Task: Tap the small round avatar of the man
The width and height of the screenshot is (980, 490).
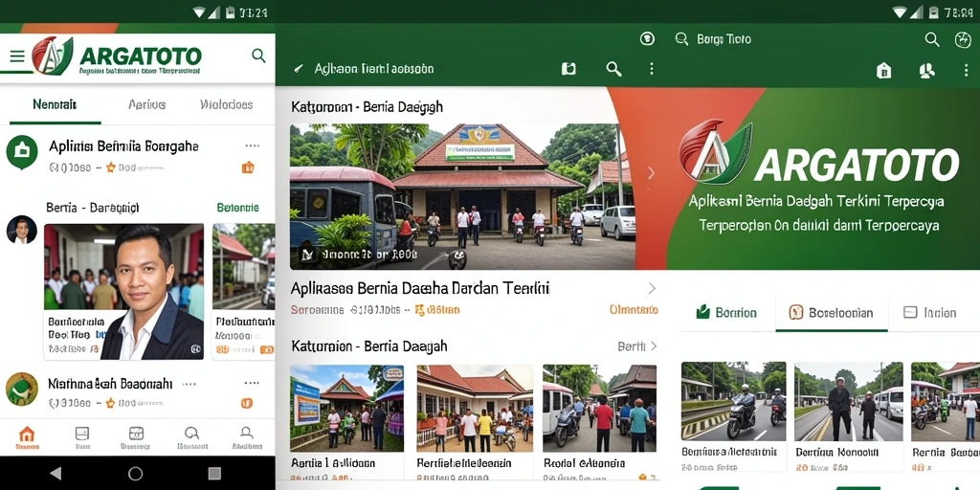Action: click(22, 230)
